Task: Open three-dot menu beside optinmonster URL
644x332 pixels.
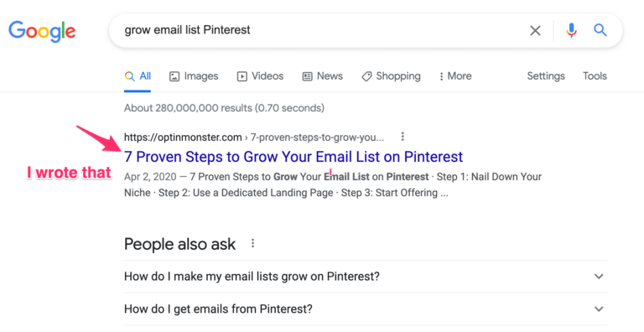Action: pos(402,136)
